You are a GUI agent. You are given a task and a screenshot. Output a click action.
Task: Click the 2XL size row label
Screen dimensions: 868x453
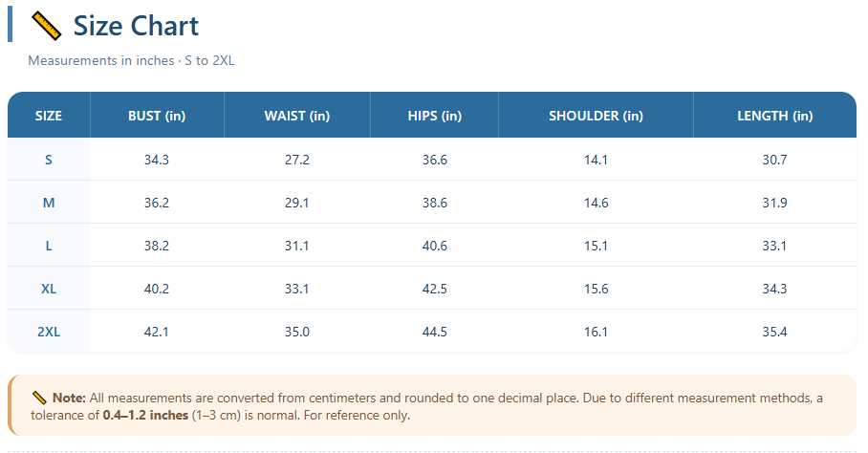pos(49,332)
